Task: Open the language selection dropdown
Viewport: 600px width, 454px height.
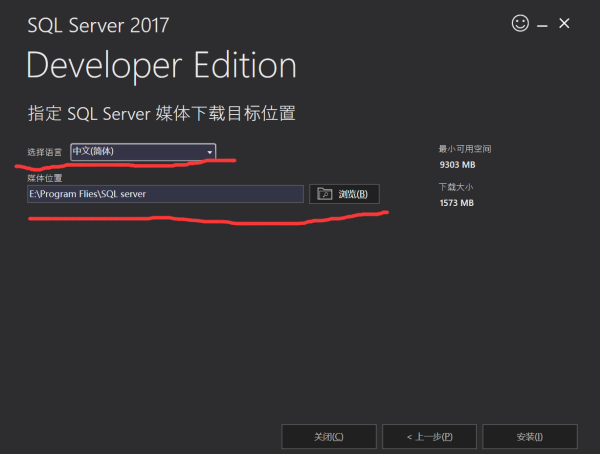Action: coord(143,152)
